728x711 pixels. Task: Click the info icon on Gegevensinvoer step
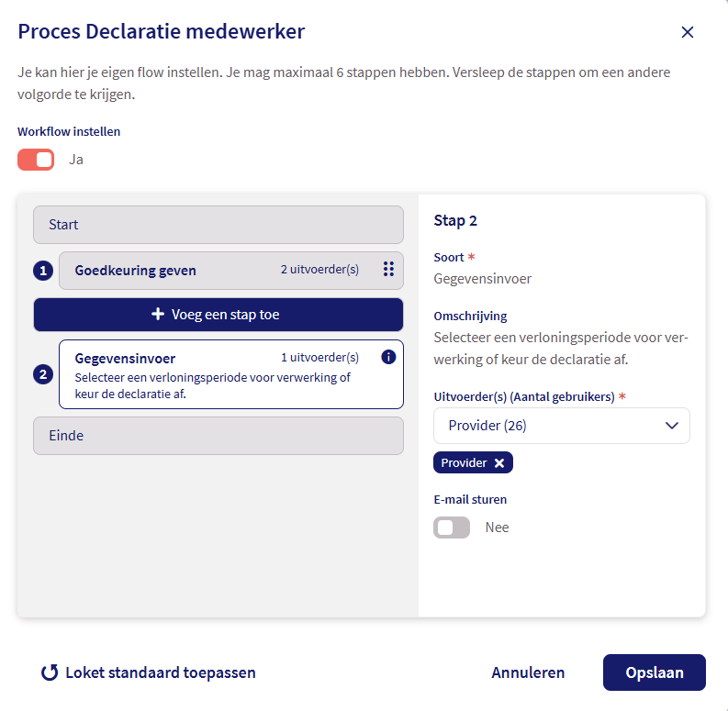388,357
